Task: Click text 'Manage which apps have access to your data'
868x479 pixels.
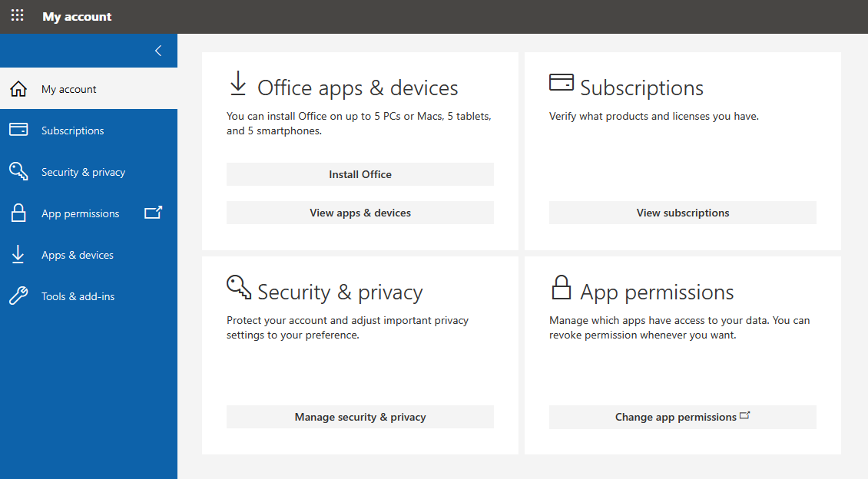Action: pyautogui.click(x=659, y=320)
